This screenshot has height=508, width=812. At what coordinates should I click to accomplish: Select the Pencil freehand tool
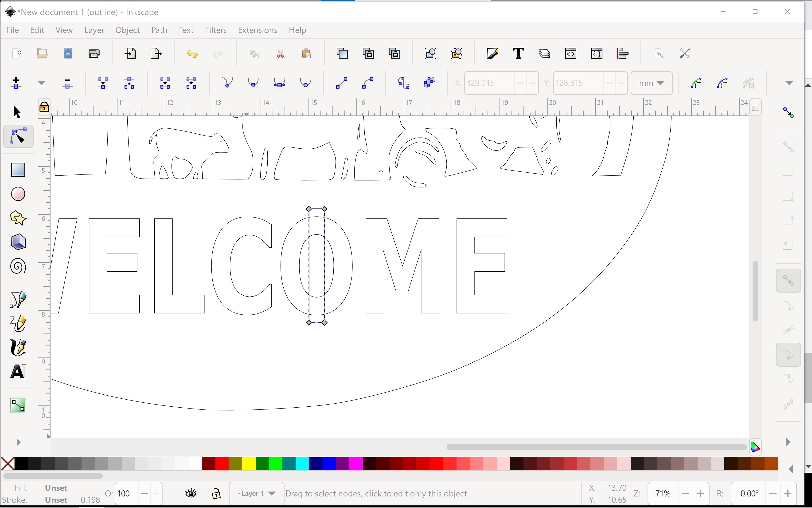(18, 324)
